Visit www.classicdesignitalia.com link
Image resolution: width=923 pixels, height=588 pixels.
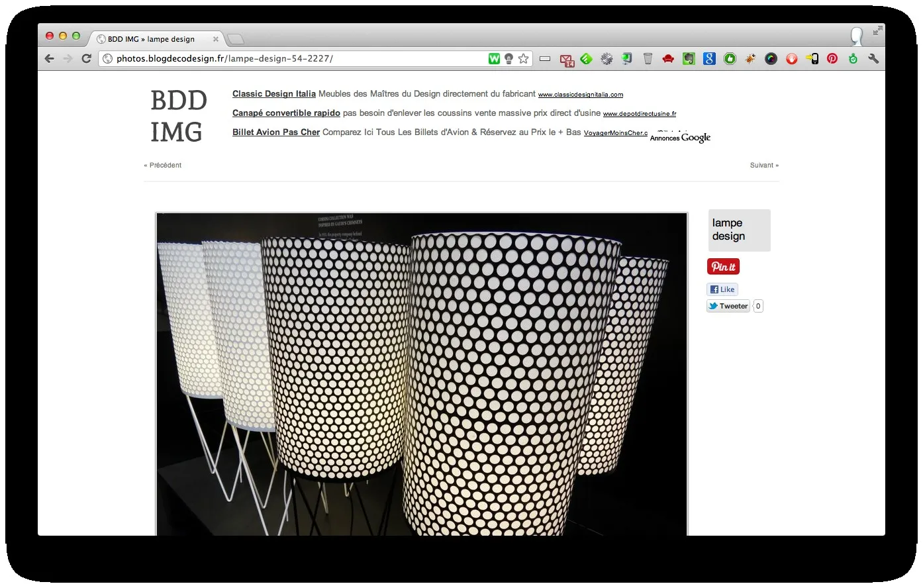[581, 95]
